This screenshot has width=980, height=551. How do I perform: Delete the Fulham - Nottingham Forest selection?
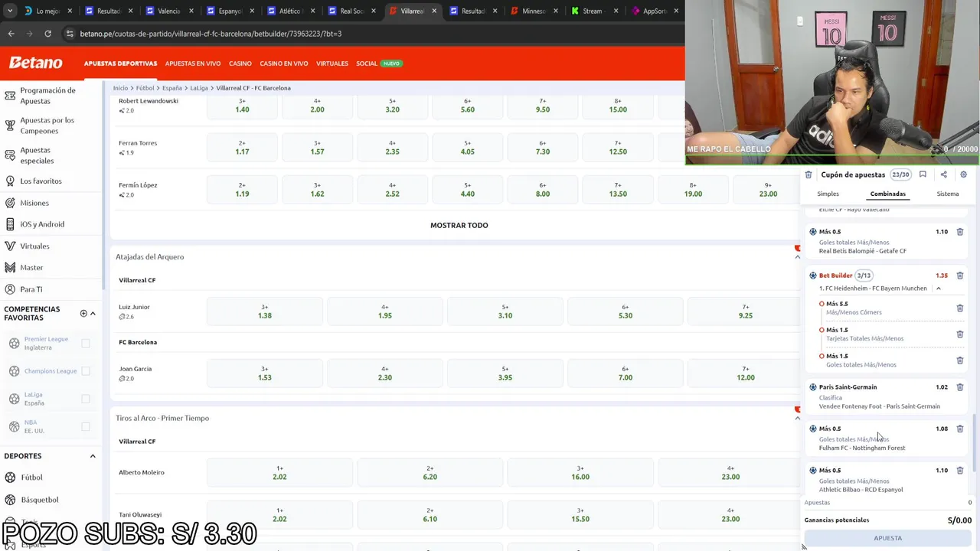pos(959,429)
